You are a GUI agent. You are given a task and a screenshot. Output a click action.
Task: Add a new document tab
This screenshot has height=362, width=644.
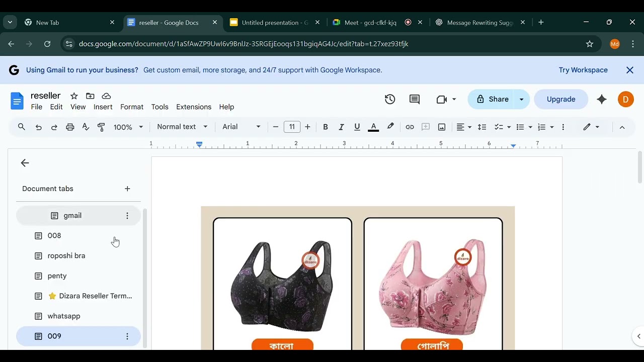tap(127, 189)
